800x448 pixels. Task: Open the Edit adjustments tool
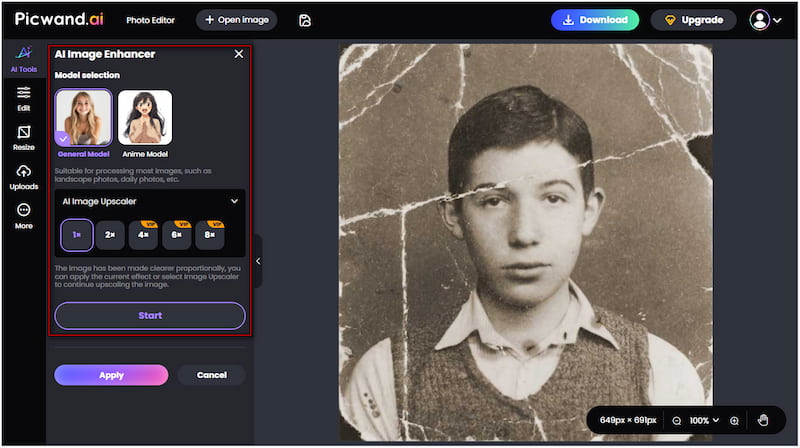[x=23, y=98]
